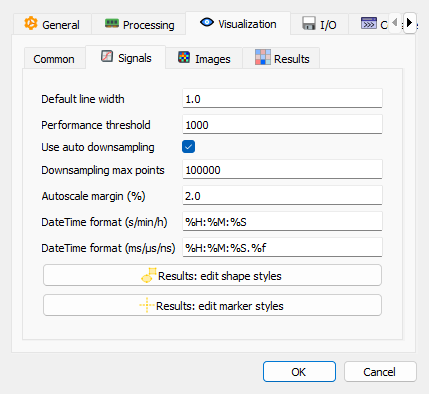Click the Use auto downsampling label
Viewport: 429px width, 394px height.
pyautogui.click(x=98, y=147)
